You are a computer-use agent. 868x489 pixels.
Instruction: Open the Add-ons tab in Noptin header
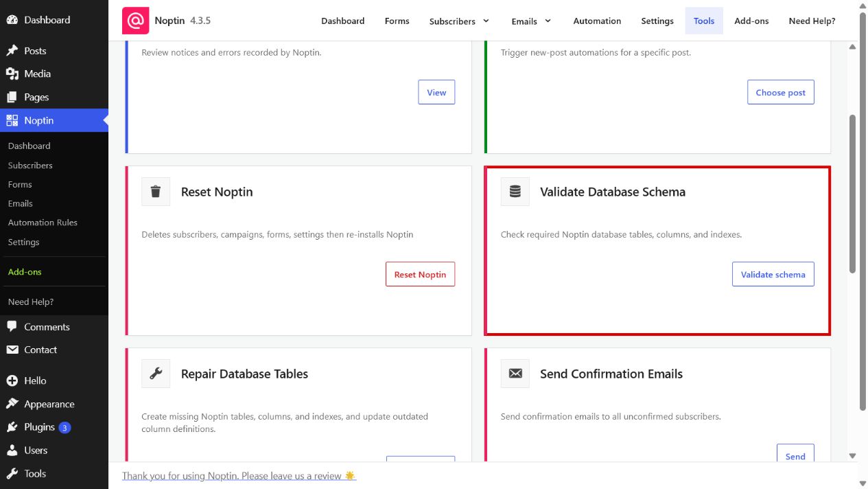point(751,21)
